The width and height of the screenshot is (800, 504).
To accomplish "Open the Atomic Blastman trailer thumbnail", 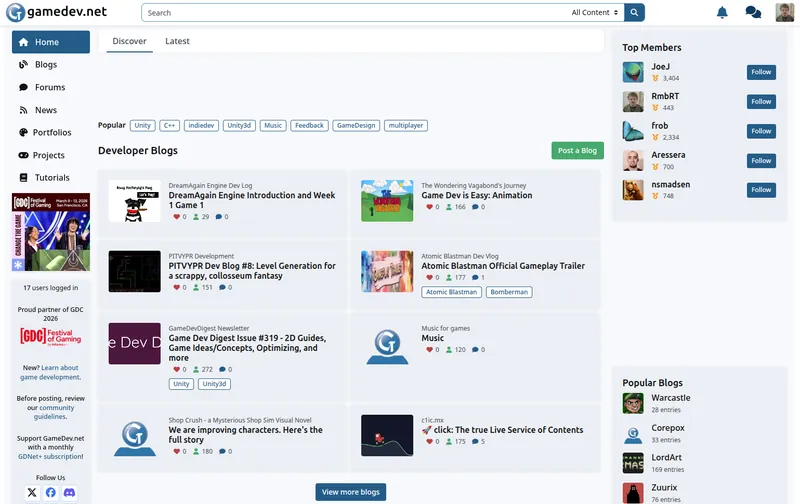I will (x=387, y=271).
